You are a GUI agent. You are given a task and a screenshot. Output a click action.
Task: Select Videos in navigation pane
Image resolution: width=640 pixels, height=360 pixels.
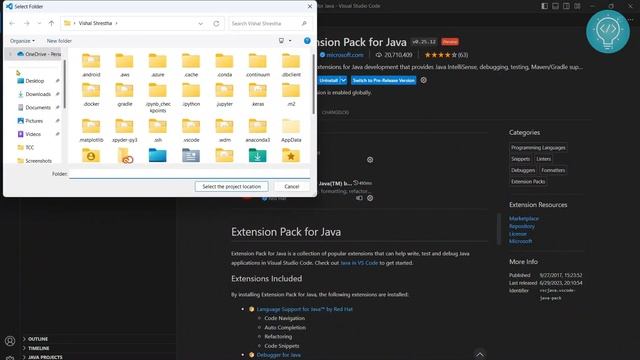click(33, 134)
